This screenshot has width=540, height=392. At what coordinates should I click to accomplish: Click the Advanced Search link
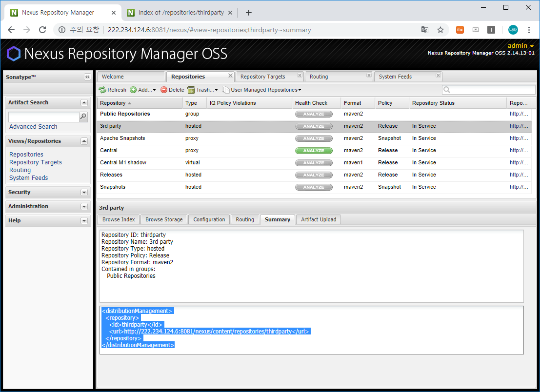[33, 127]
